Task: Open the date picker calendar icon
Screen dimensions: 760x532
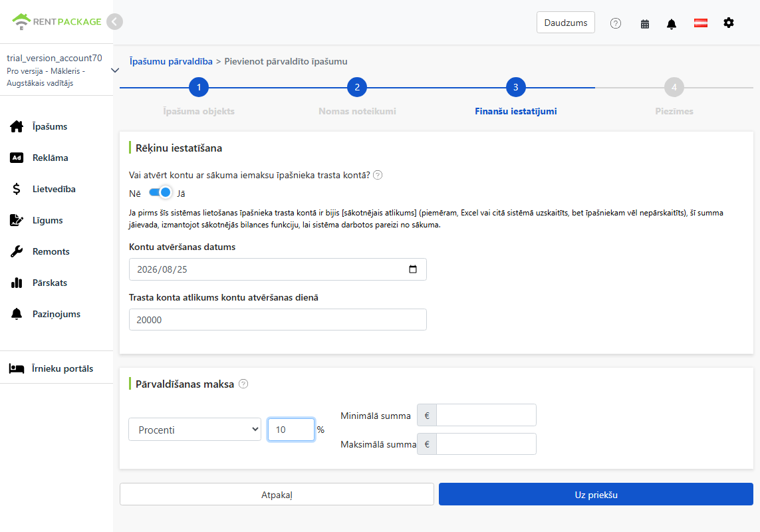Action: click(413, 269)
